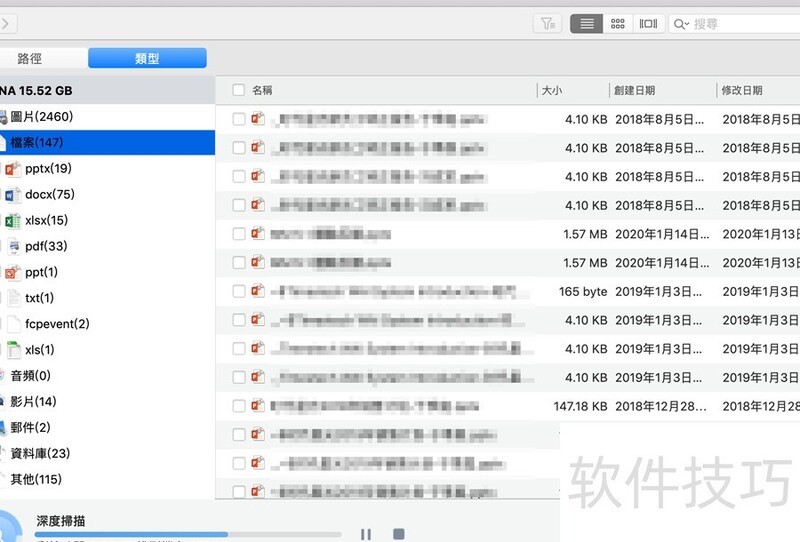Check the first 1.57 MB file row
The width and height of the screenshot is (800, 542).
[239, 234]
